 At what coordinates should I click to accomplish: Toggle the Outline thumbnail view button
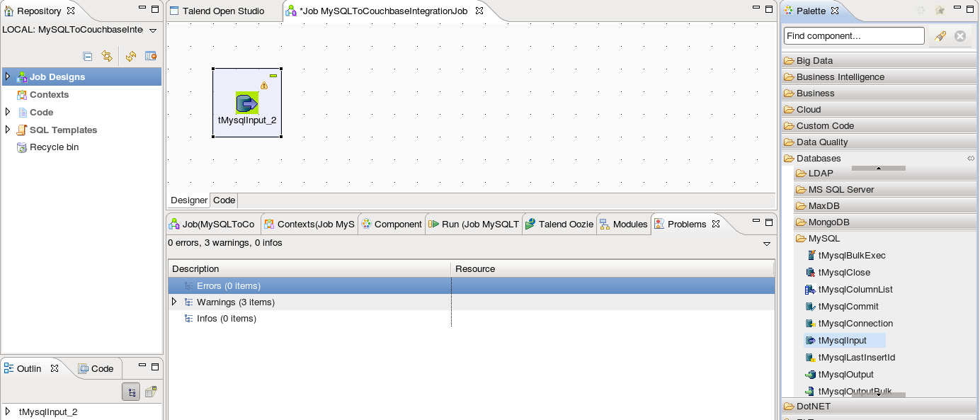coord(150,392)
